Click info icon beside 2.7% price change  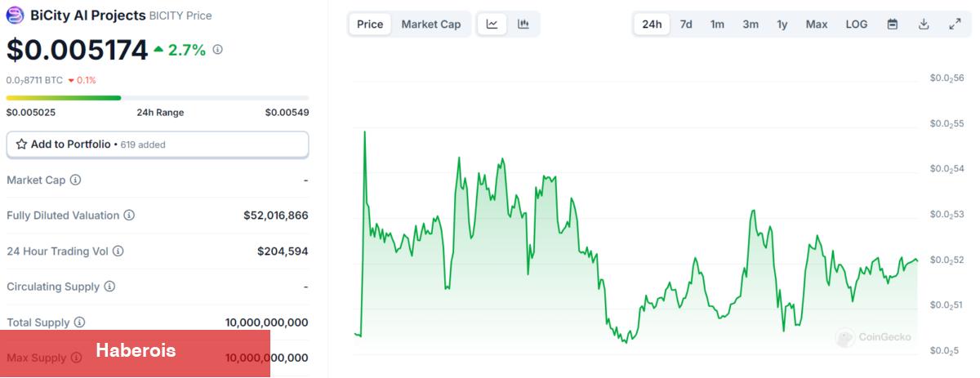click(x=217, y=50)
